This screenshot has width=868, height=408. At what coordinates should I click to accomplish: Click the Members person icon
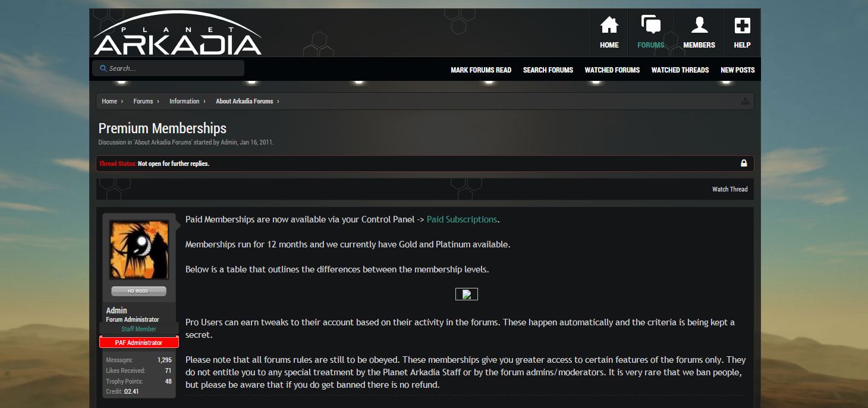[x=699, y=26]
